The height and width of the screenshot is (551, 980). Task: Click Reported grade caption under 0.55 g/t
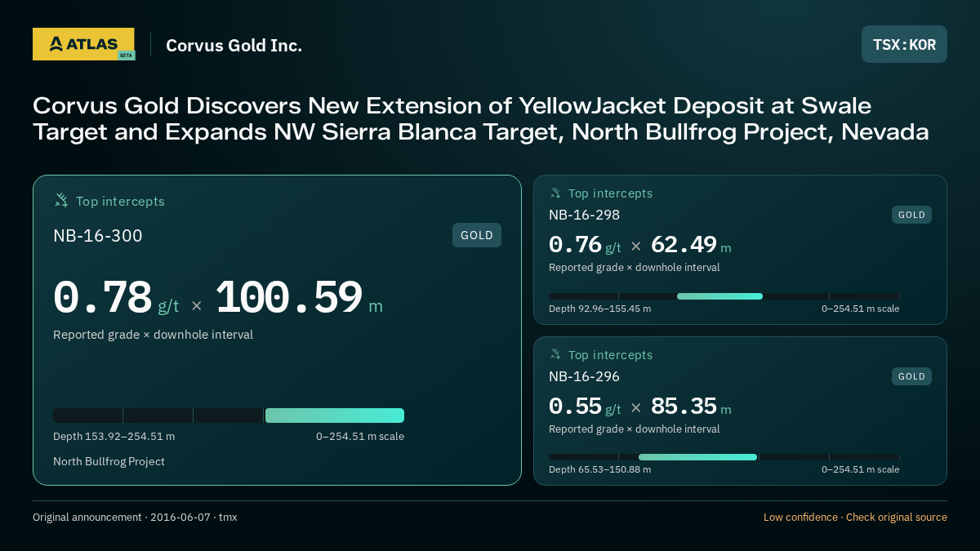point(635,429)
